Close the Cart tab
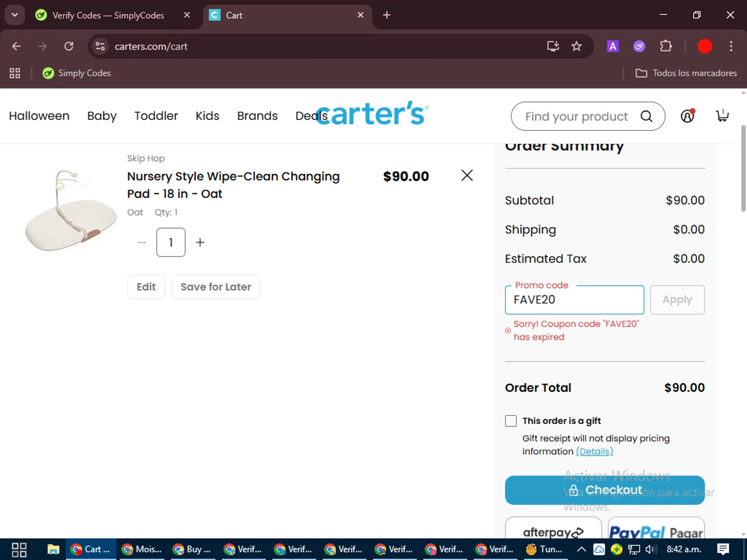The height and width of the screenshot is (560, 747). click(361, 15)
